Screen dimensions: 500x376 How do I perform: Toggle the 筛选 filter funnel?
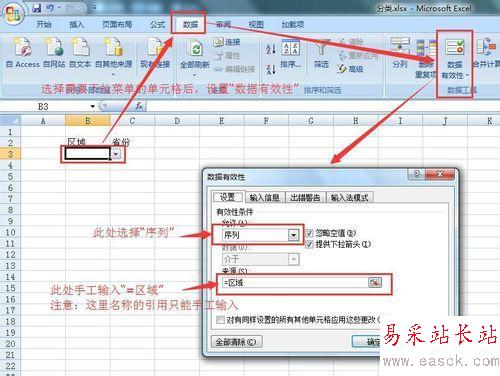pyautogui.click(x=321, y=53)
